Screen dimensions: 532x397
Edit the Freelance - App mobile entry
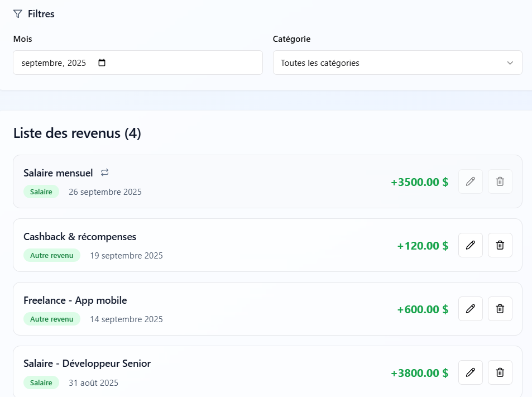click(x=470, y=309)
